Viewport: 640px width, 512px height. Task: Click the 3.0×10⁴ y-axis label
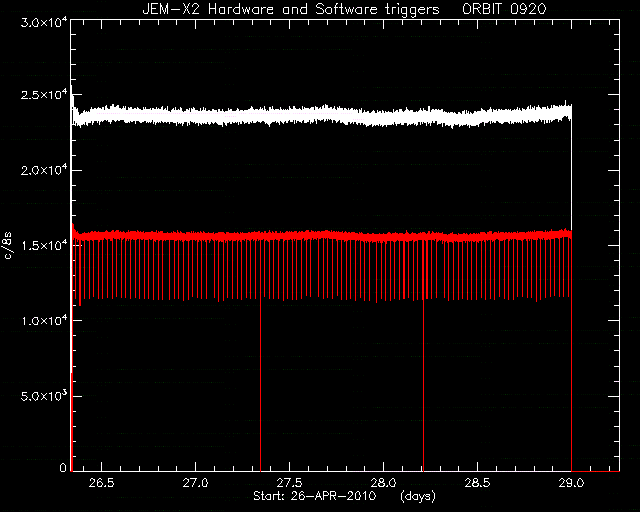point(43,22)
